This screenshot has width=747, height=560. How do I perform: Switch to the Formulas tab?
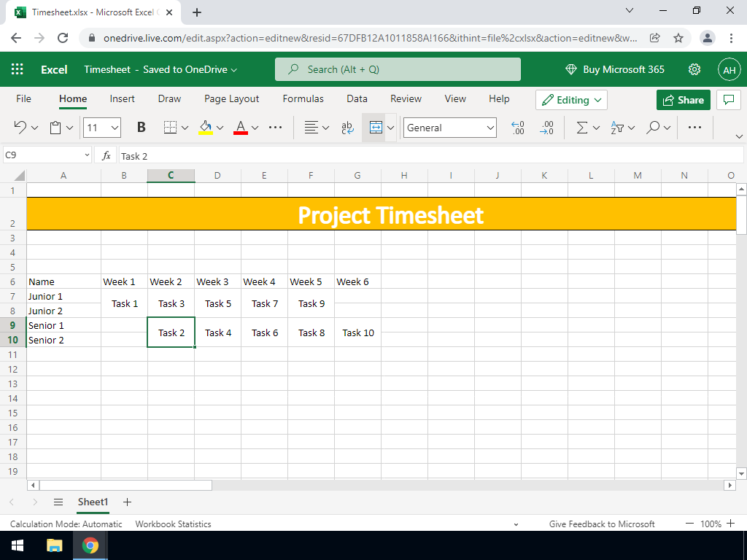point(303,98)
